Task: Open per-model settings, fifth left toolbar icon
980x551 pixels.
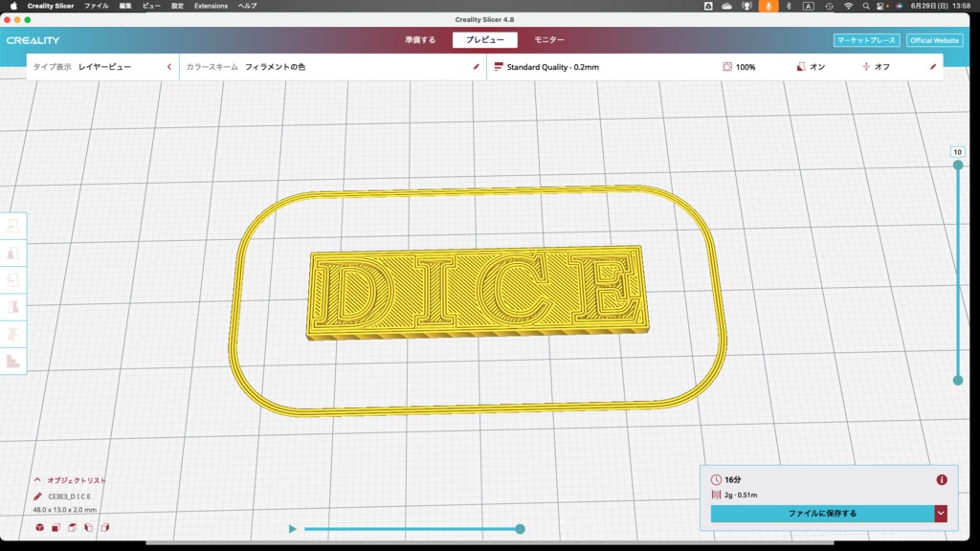Action: pos(13,334)
